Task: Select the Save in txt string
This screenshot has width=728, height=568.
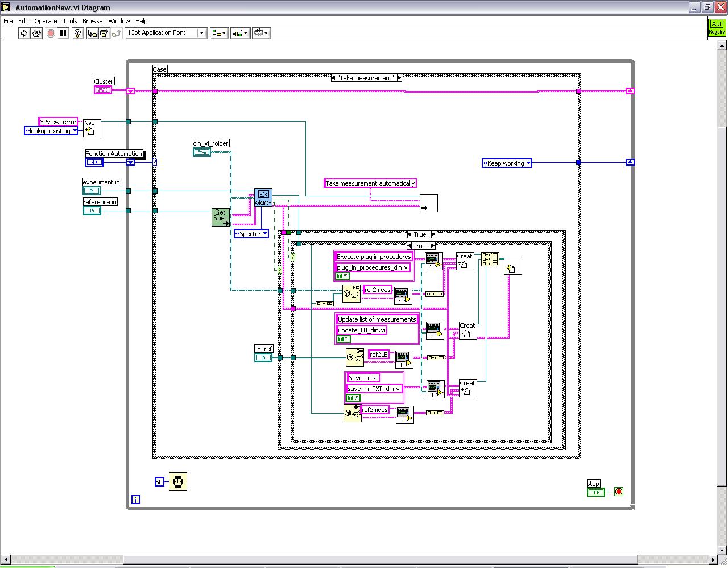Action: pyautogui.click(x=363, y=378)
